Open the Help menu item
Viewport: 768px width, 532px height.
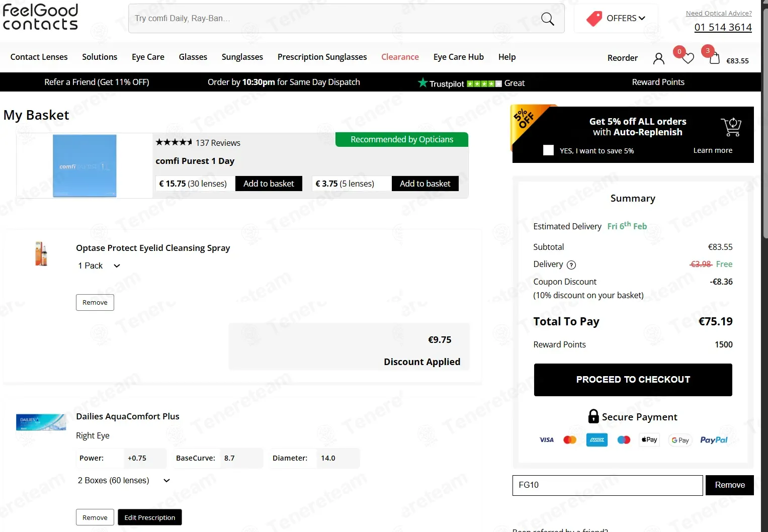(507, 57)
